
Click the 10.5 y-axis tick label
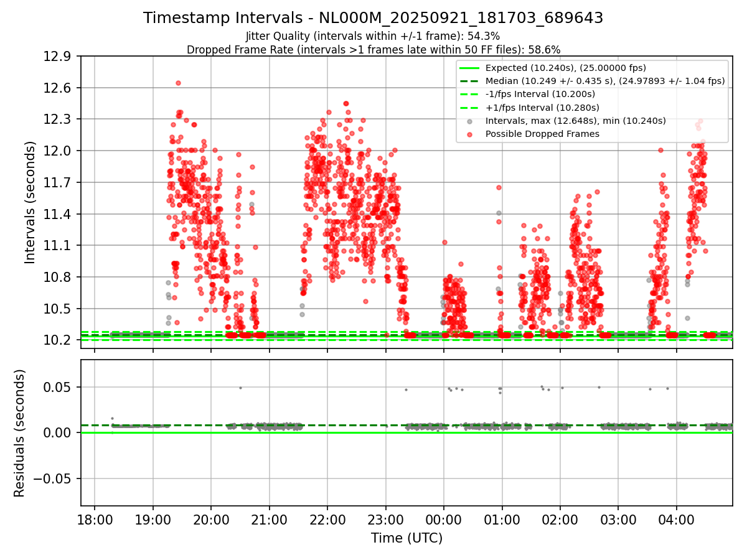[57, 309]
